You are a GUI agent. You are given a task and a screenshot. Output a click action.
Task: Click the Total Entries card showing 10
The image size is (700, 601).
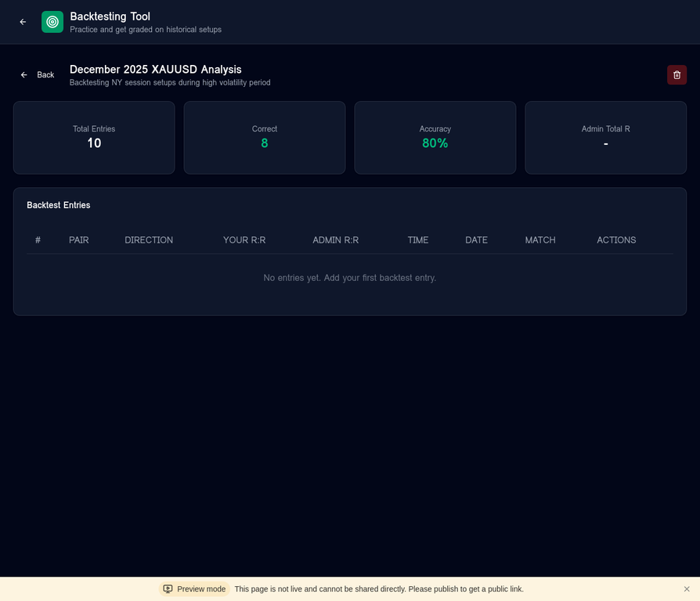click(x=94, y=138)
